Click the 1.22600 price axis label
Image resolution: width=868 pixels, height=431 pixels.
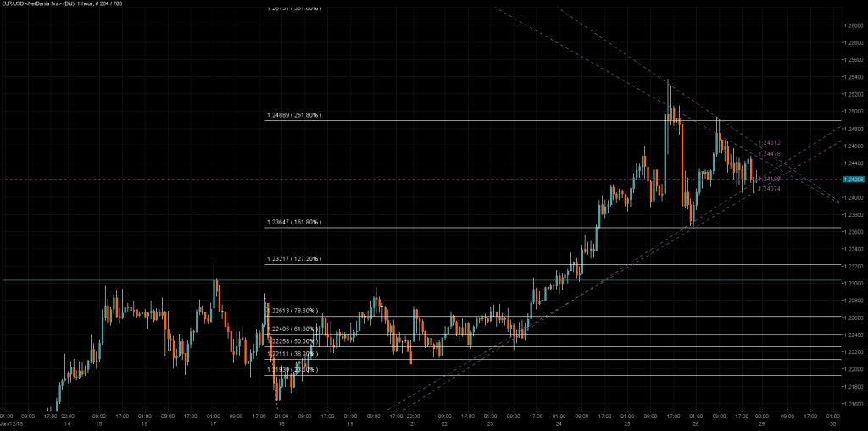click(x=853, y=318)
